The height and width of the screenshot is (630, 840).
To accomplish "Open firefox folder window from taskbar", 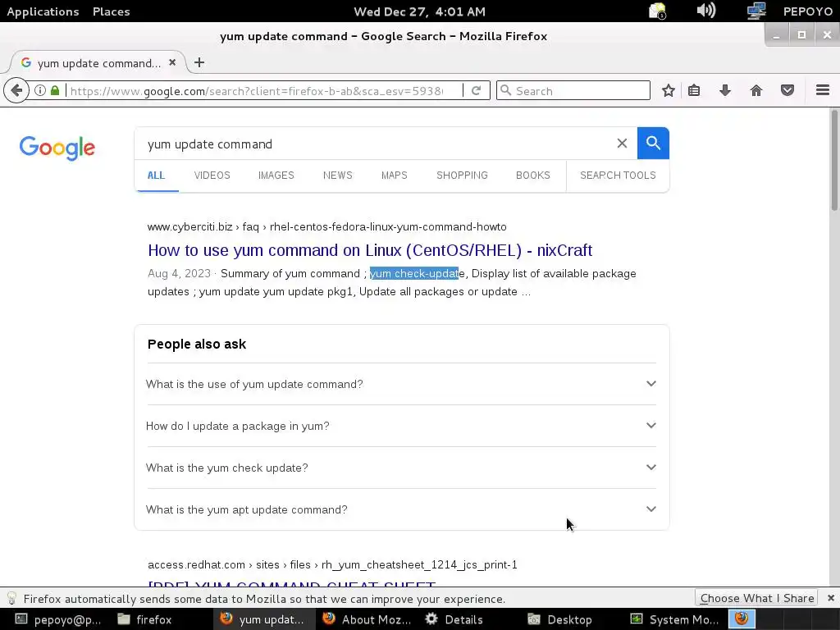I will (144, 619).
